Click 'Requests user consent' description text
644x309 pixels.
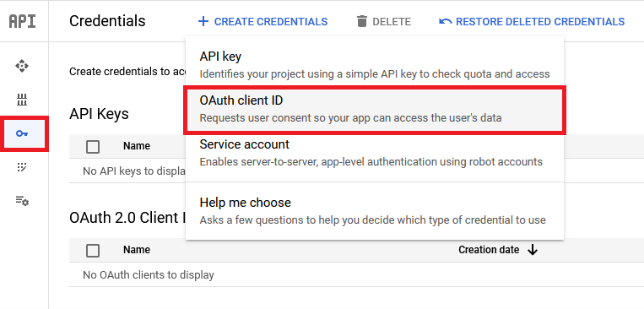click(x=350, y=118)
